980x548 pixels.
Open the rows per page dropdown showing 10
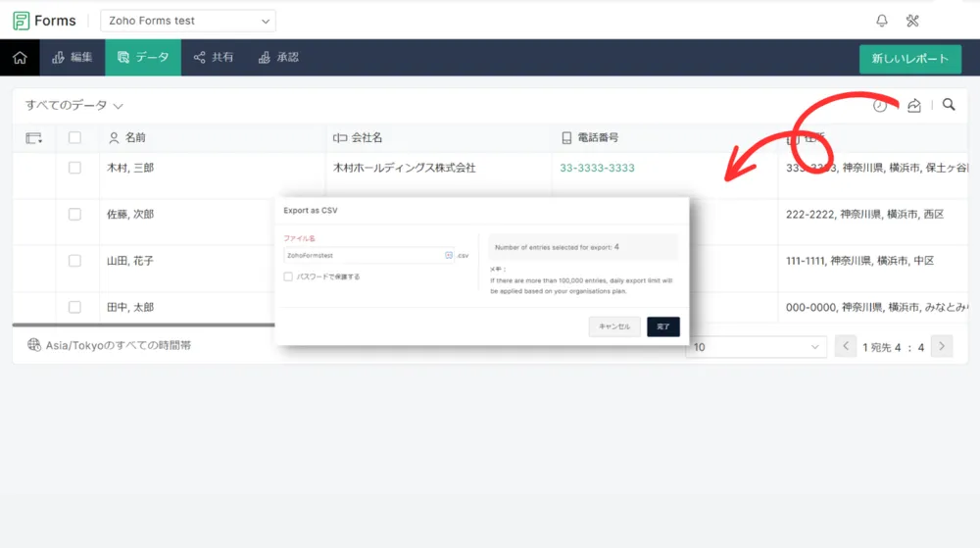(x=757, y=347)
